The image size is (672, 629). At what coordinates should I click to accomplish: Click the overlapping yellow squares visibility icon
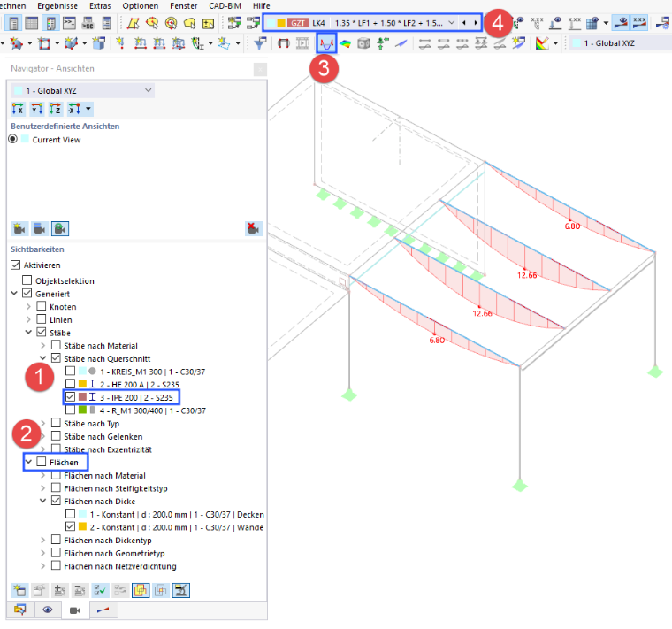[x=140, y=590]
